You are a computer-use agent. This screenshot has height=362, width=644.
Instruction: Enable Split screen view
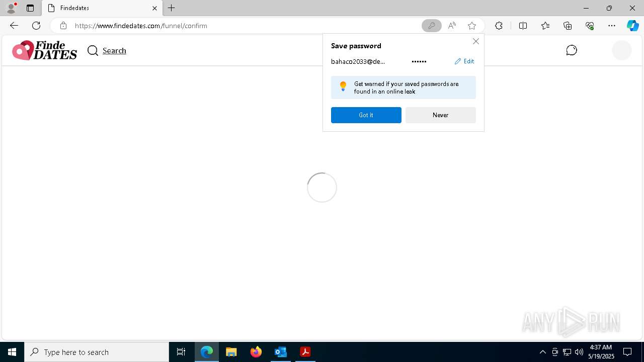523,26
